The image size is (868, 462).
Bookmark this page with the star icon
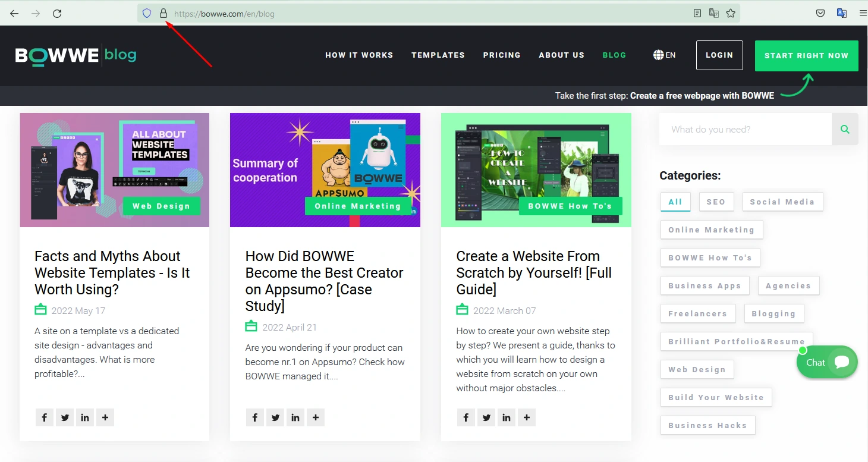point(731,13)
